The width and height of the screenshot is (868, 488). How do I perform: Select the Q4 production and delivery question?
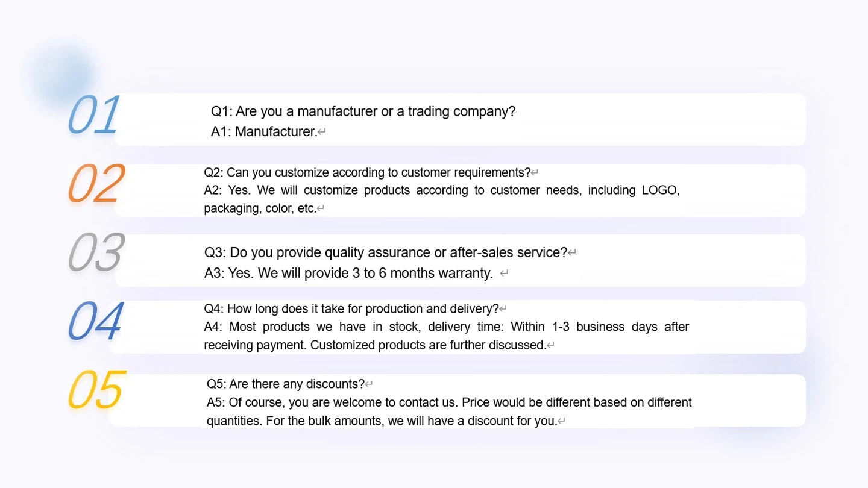[x=351, y=309]
